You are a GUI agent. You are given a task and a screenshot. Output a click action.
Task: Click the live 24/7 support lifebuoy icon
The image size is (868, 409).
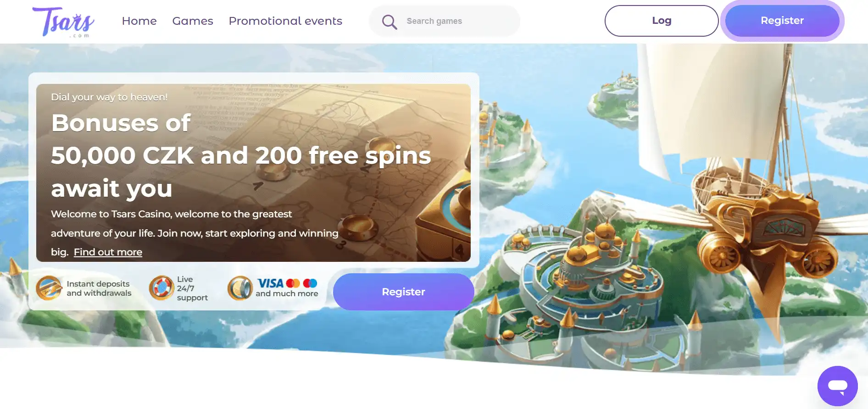(x=161, y=288)
